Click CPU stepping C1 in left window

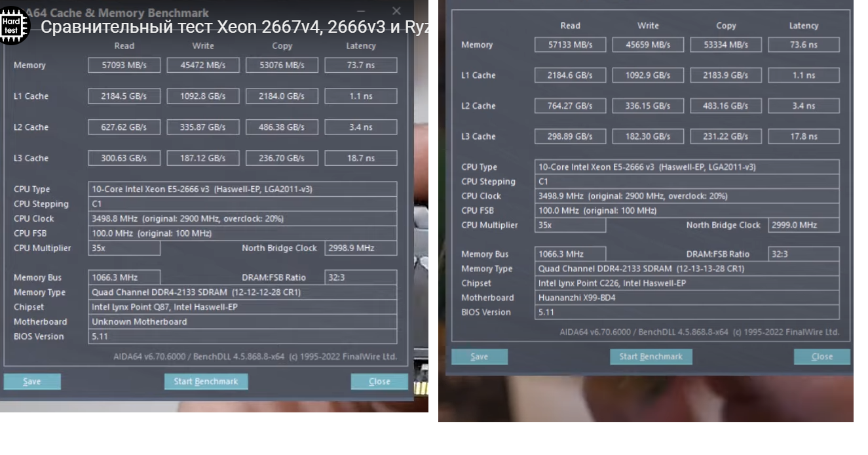click(x=242, y=204)
